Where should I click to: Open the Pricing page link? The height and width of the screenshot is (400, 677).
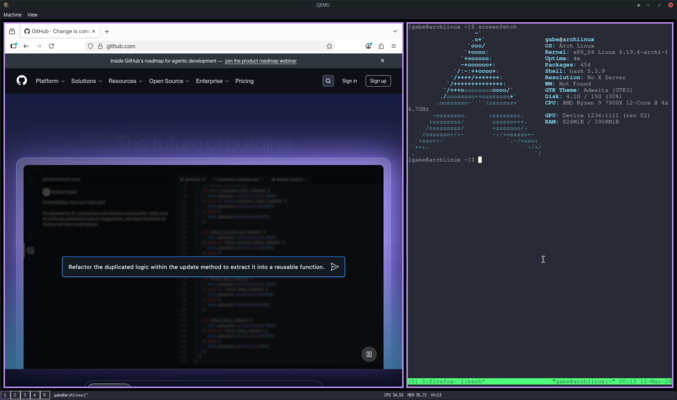click(x=244, y=81)
